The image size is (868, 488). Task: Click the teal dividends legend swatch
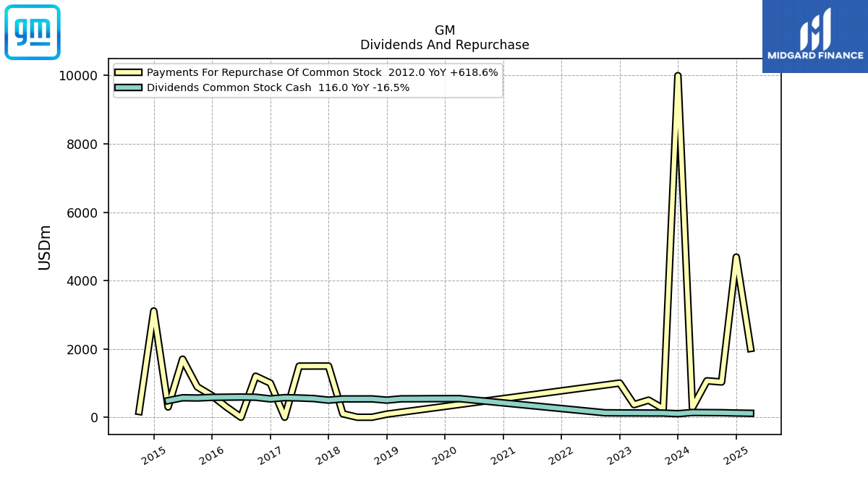[x=129, y=87]
